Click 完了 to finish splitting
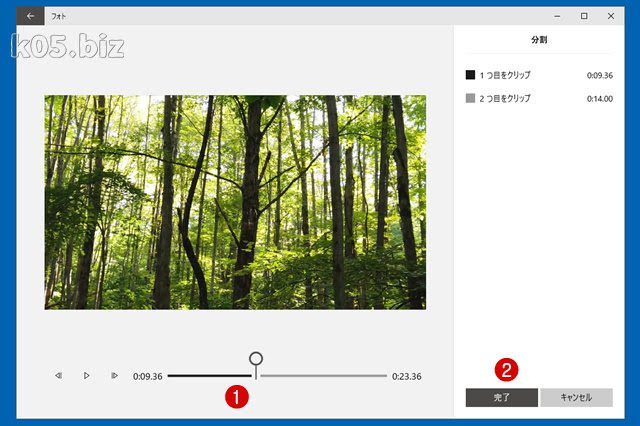640x426 pixels. click(x=502, y=397)
